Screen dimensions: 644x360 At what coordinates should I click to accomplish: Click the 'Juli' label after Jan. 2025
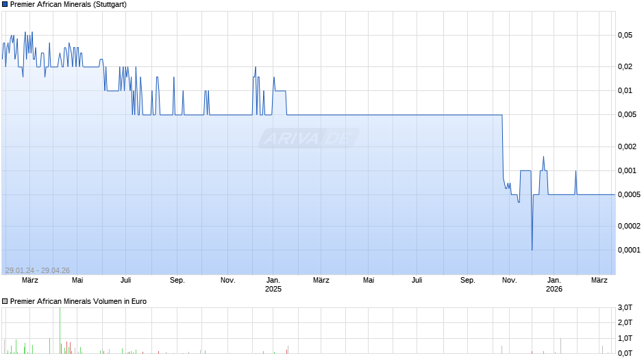(x=417, y=281)
